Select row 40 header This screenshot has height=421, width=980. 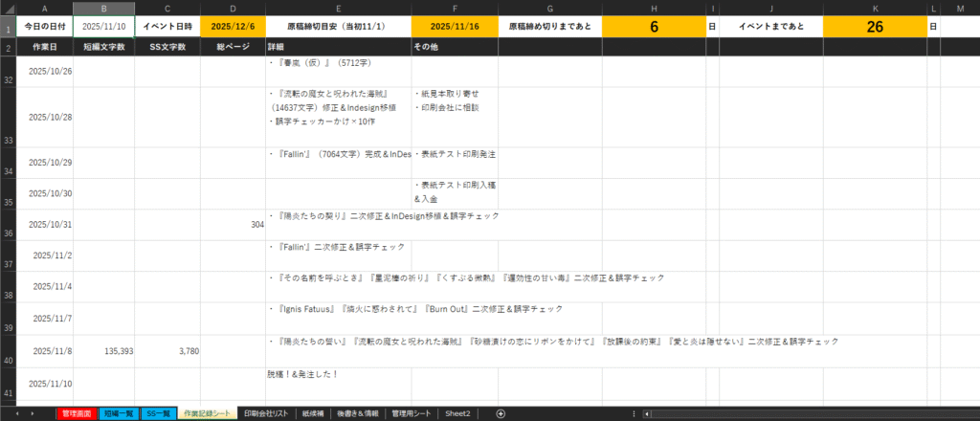[9, 351]
